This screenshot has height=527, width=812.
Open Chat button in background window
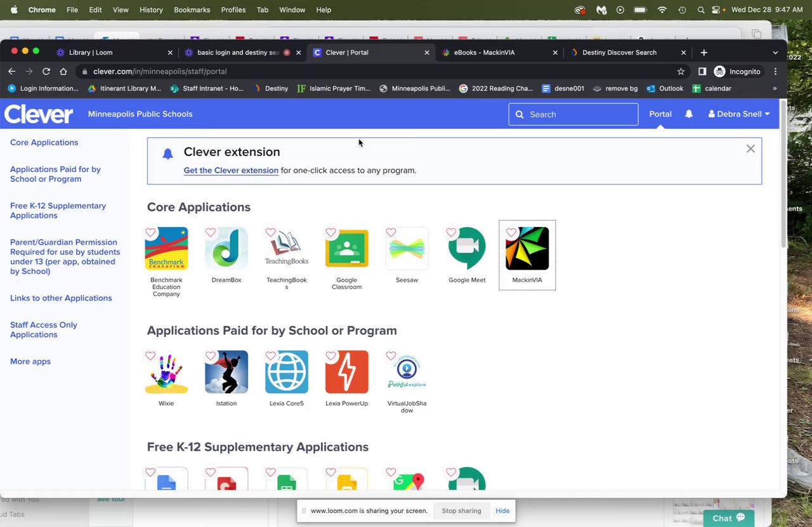(x=728, y=518)
